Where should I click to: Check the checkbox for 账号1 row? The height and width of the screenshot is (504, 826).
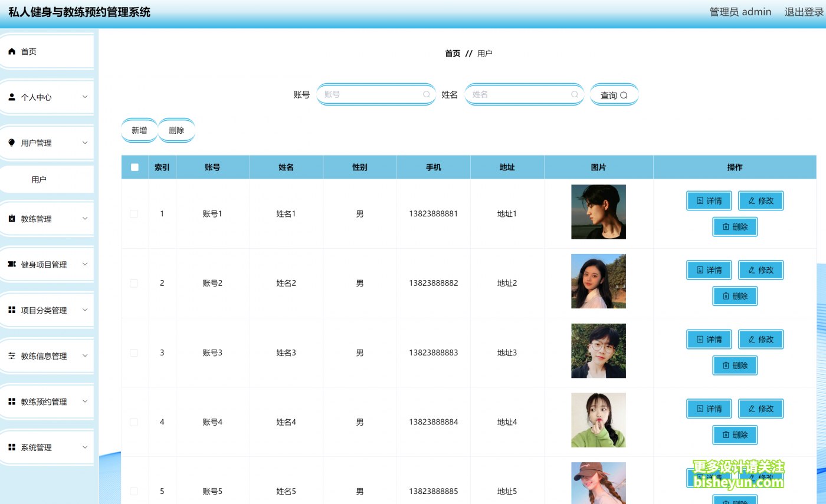[x=134, y=213]
